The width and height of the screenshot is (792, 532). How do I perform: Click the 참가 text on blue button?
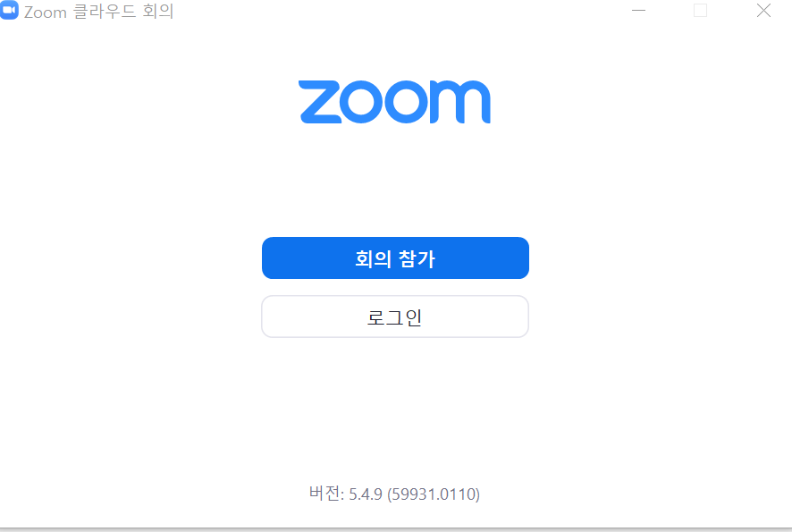coord(417,258)
